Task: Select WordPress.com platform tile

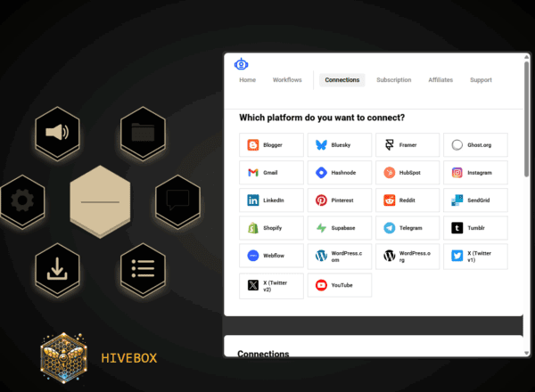Action: pyautogui.click(x=340, y=257)
